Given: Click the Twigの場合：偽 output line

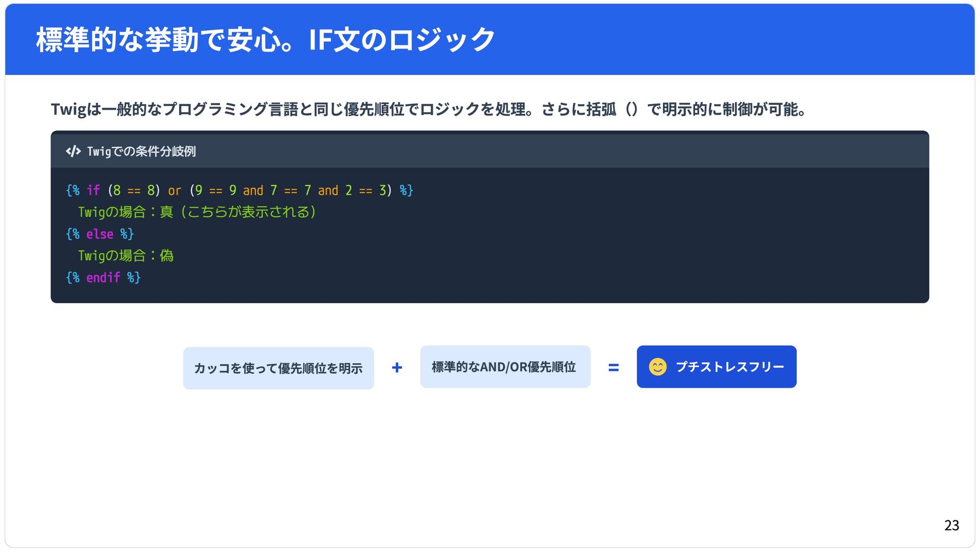Looking at the screenshot, I should 126,256.
